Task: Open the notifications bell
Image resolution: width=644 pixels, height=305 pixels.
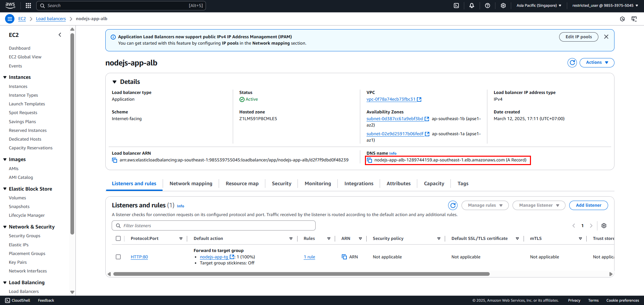Action: click(x=472, y=5)
